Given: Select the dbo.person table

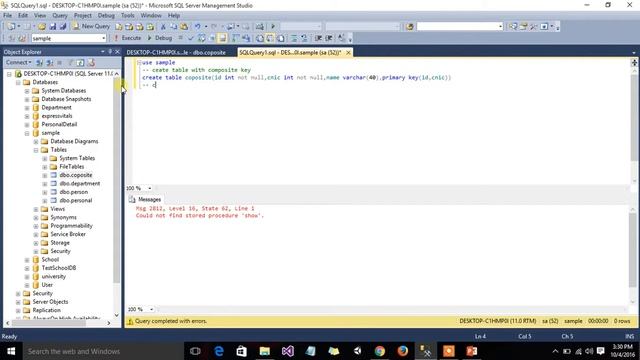Looking at the screenshot, I should click(73, 192).
